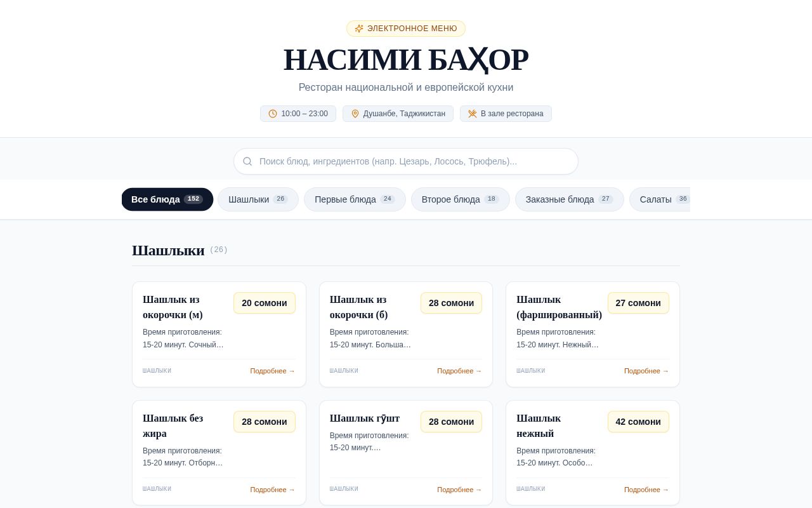Click the Шашлыки section heading
Screen dimensions: 812x508
tap(168, 250)
